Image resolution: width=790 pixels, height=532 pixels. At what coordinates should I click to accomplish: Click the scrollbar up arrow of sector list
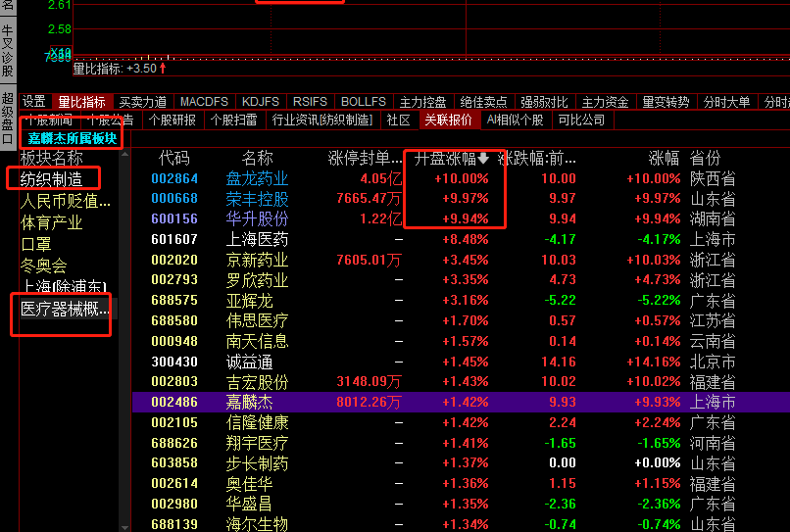click(x=124, y=154)
